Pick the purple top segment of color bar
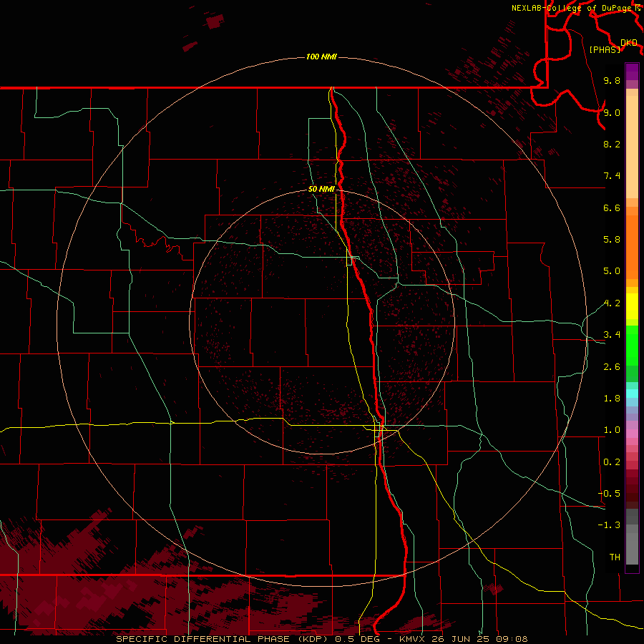This screenshot has width=644, height=644. [x=632, y=72]
